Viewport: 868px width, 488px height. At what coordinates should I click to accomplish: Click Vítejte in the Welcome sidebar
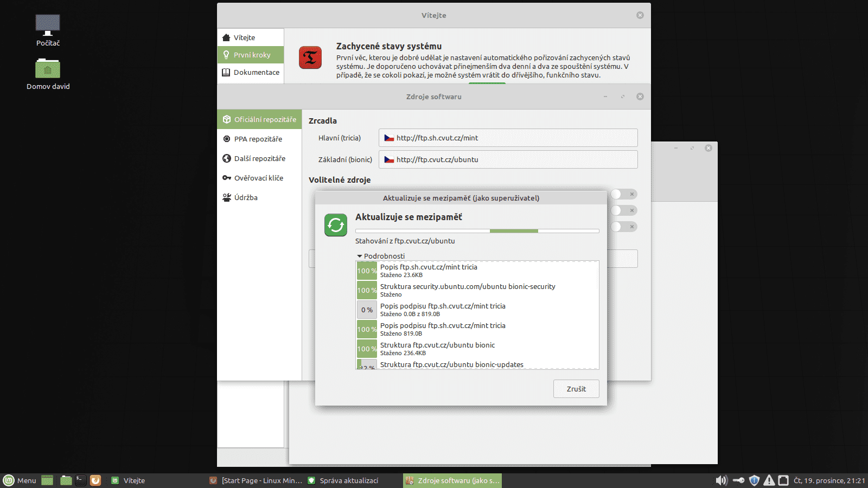point(245,37)
